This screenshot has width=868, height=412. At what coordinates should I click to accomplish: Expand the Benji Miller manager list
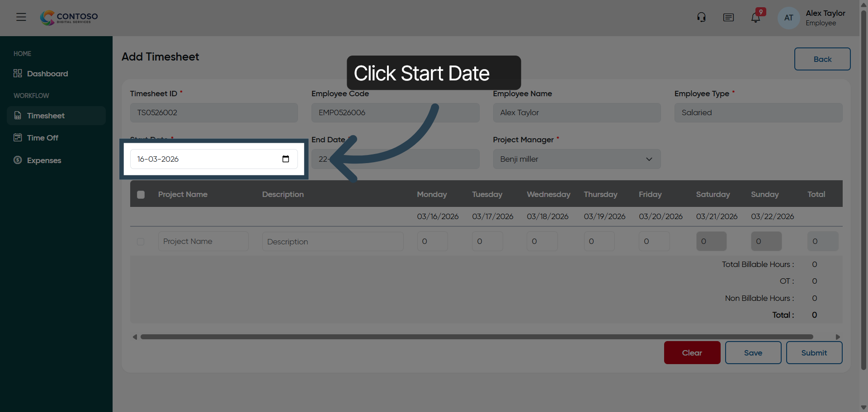click(649, 159)
